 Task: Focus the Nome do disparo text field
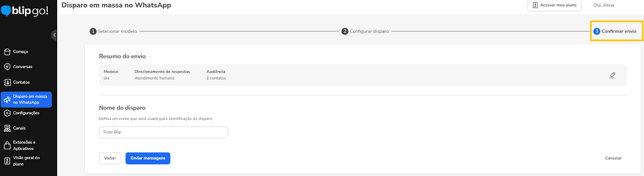pos(163,133)
